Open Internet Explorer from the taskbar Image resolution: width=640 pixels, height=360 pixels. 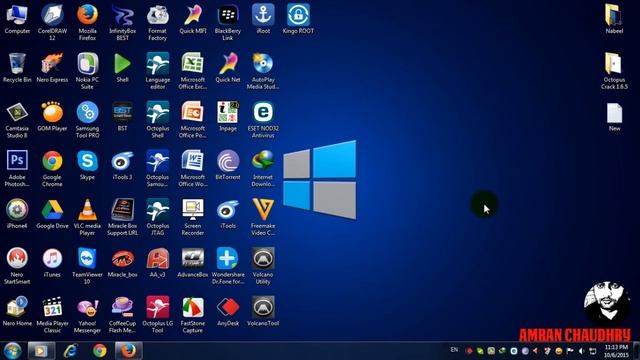pyautogui.click(x=71, y=351)
